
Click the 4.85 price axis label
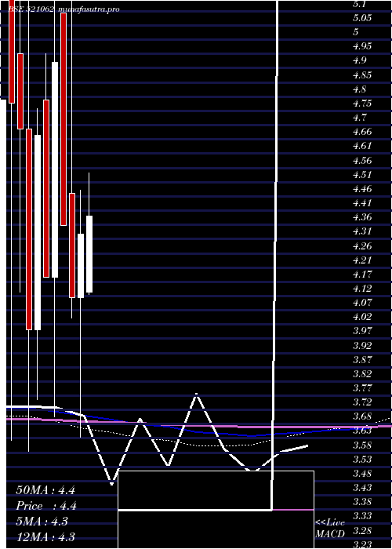(x=362, y=75)
